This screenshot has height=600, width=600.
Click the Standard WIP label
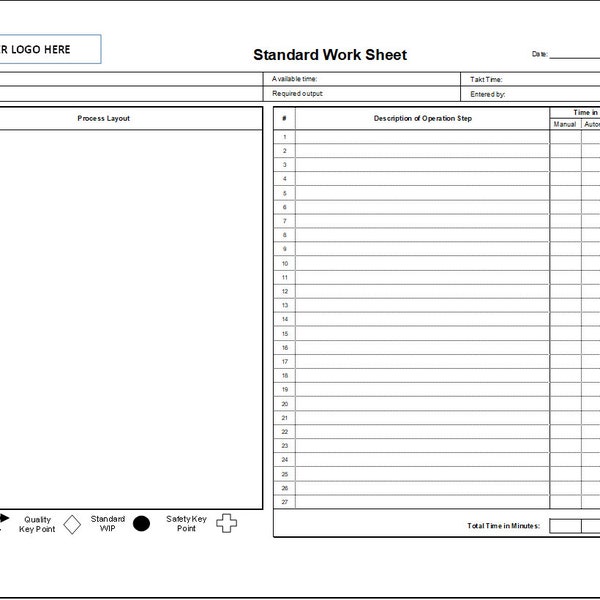[108, 523]
